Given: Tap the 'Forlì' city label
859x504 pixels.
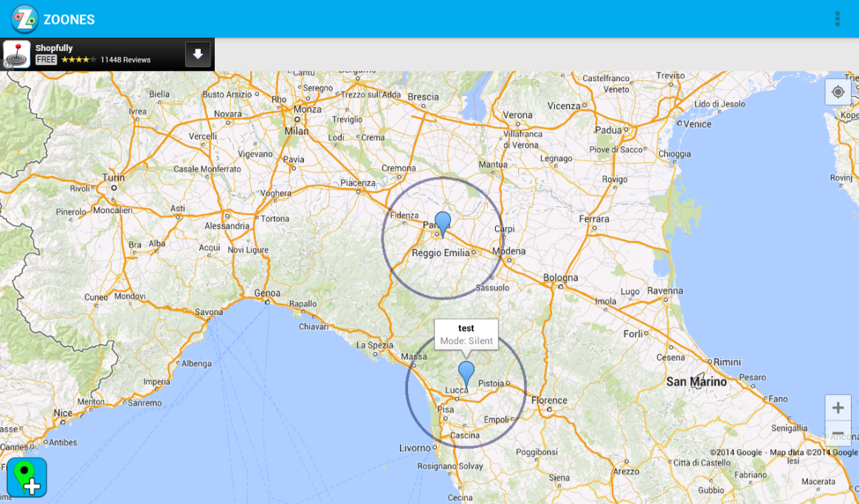Looking at the screenshot, I should [x=632, y=334].
